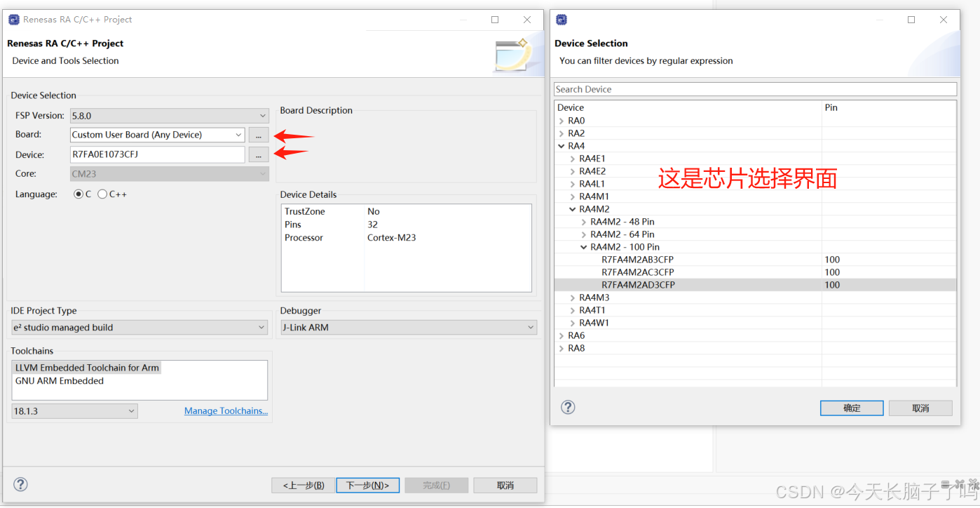The height and width of the screenshot is (508, 980).
Task: Click Processor row in Device Details
Action: (406, 238)
